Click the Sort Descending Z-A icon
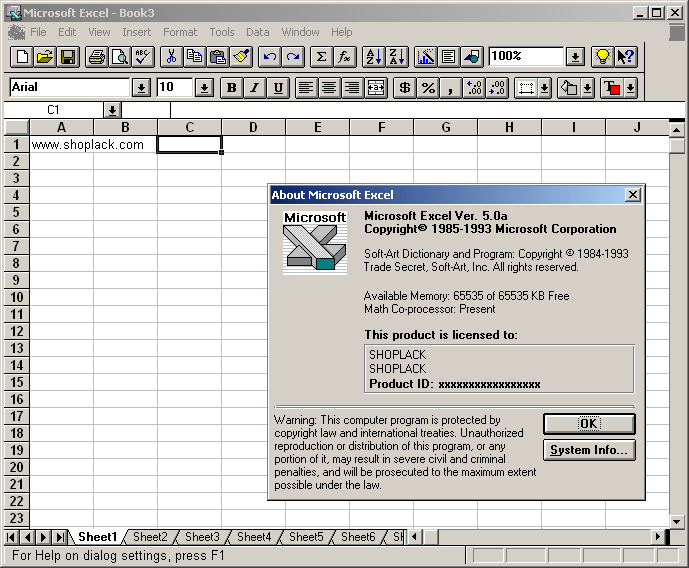The height and width of the screenshot is (568, 689). 397,57
